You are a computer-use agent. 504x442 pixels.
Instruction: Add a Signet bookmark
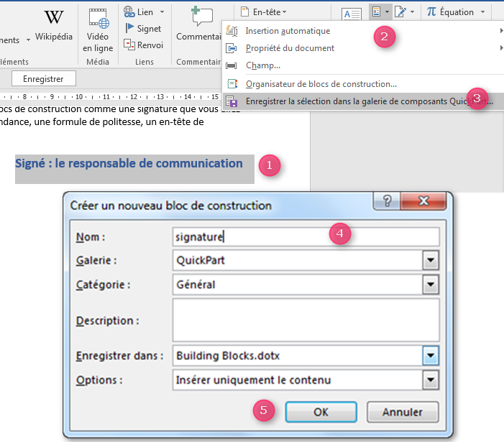point(143,29)
